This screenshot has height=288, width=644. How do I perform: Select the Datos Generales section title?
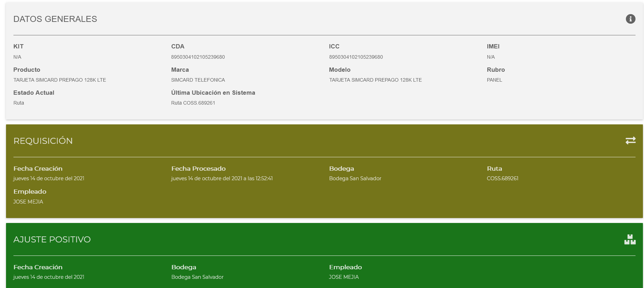tap(55, 19)
